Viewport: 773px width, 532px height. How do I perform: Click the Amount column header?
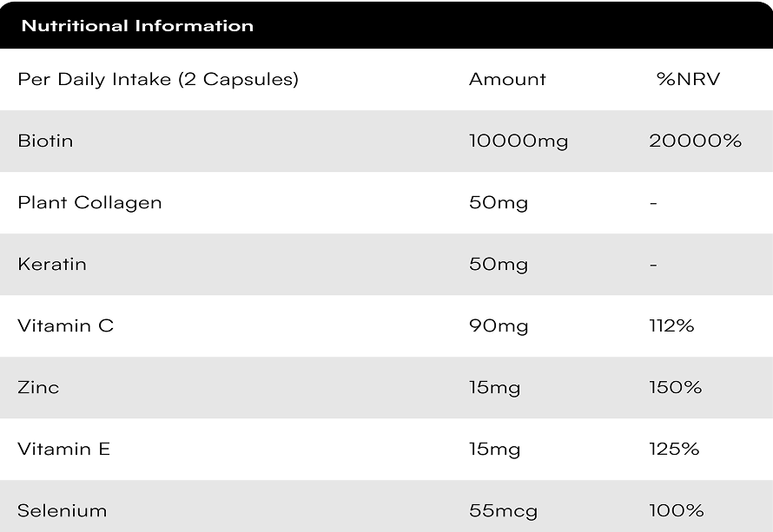coord(507,79)
